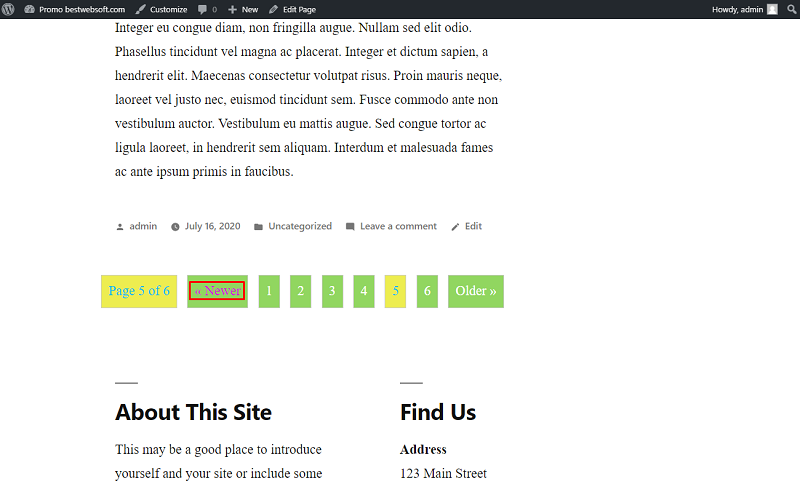Click the Customize paintbrush icon
The width and height of the screenshot is (800, 492).
[140, 9]
